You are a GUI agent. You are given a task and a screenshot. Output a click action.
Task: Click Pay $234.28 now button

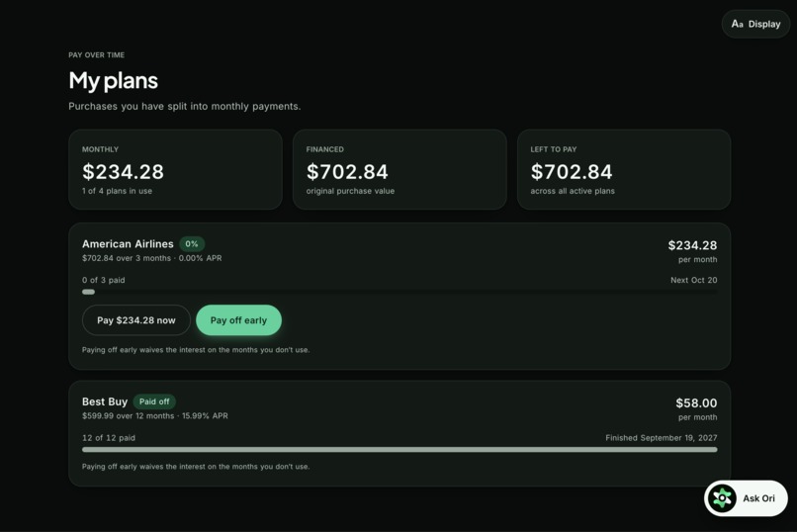[x=136, y=320]
